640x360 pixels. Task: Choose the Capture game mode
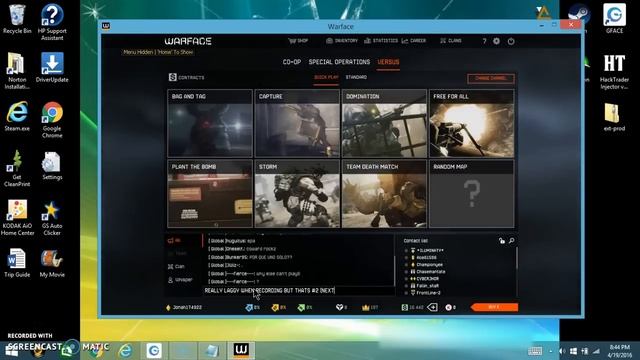click(x=297, y=124)
